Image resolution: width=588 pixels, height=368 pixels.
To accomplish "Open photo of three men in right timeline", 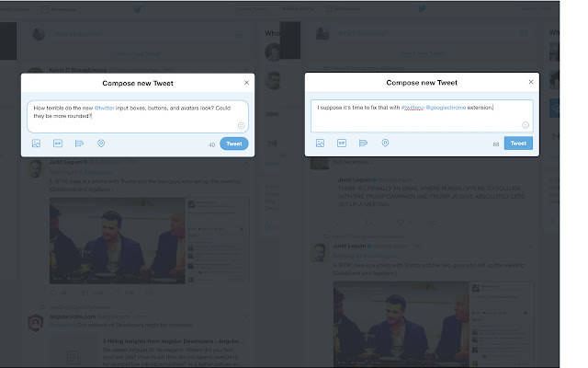I will pos(401,324).
